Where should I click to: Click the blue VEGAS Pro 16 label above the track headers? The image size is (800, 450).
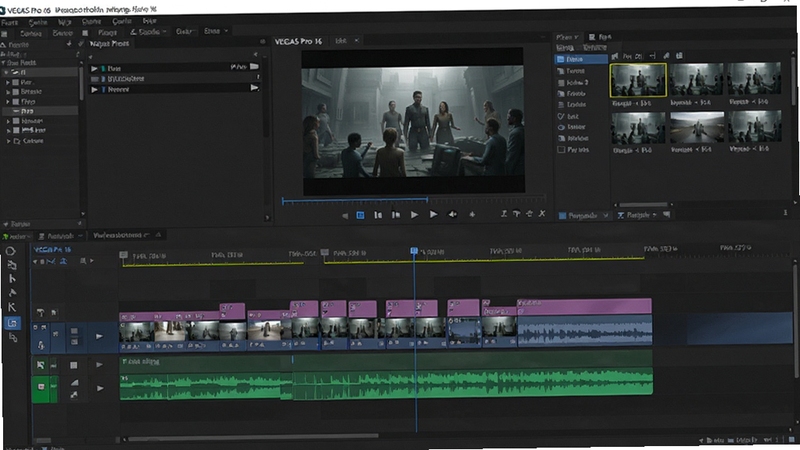[52, 249]
